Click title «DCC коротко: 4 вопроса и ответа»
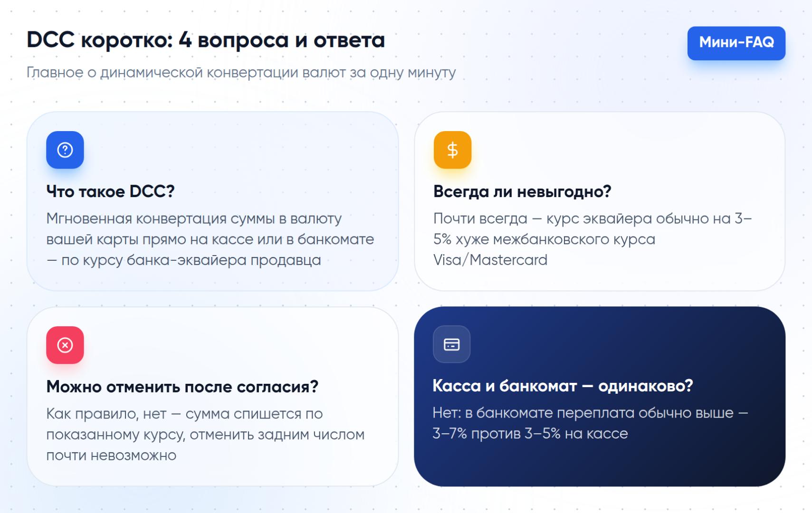 click(x=206, y=40)
